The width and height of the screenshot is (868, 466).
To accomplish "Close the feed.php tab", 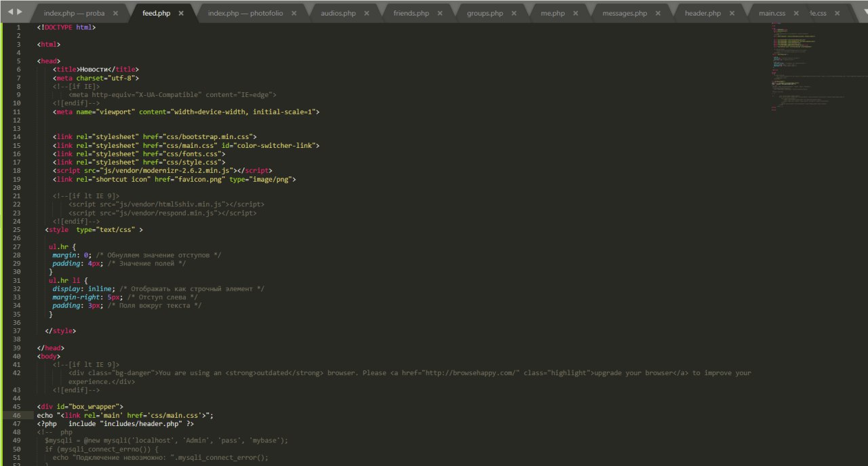I will (181, 14).
